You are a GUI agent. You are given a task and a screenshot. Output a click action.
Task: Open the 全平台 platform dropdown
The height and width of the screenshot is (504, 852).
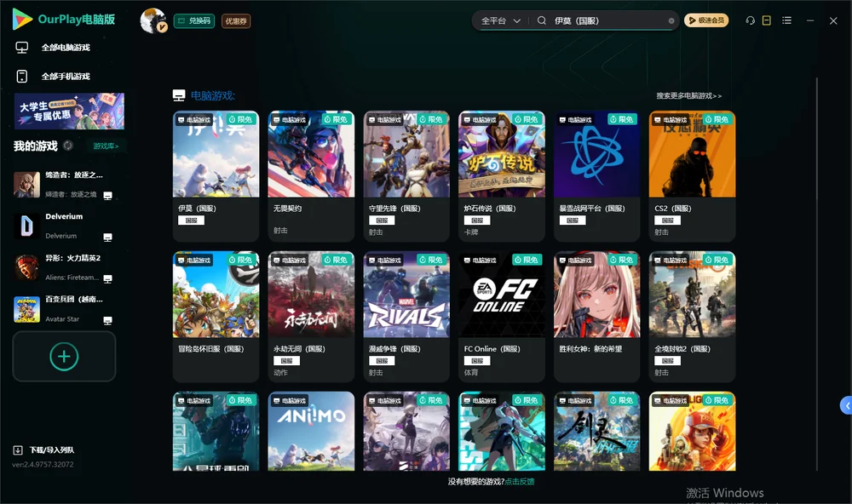[x=500, y=20]
